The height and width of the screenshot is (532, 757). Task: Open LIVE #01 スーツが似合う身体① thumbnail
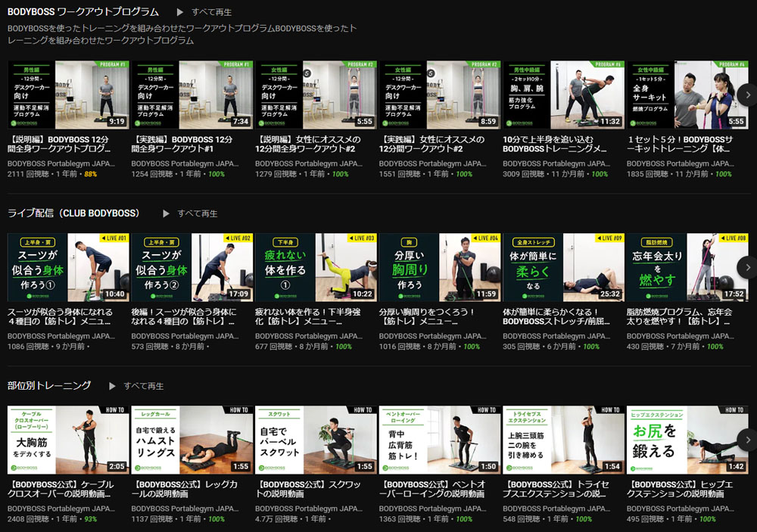click(x=68, y=267)
